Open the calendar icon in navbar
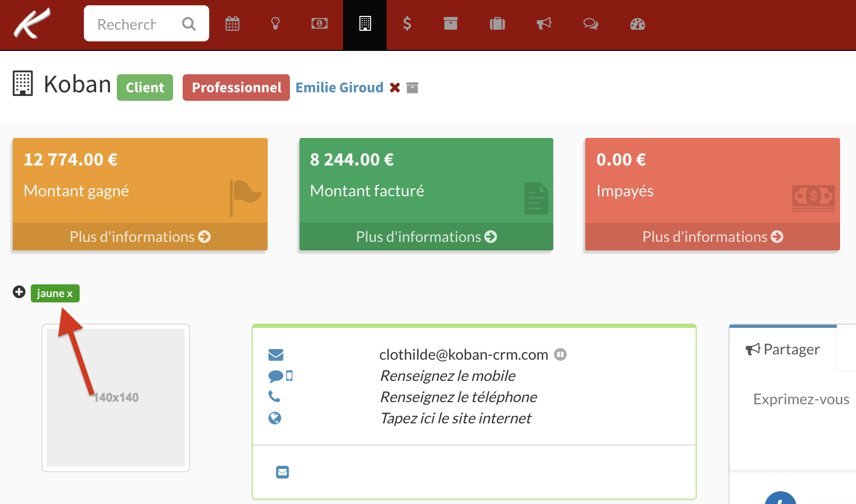Viewport: 856px width, 504px height. (x=233, y=24)
